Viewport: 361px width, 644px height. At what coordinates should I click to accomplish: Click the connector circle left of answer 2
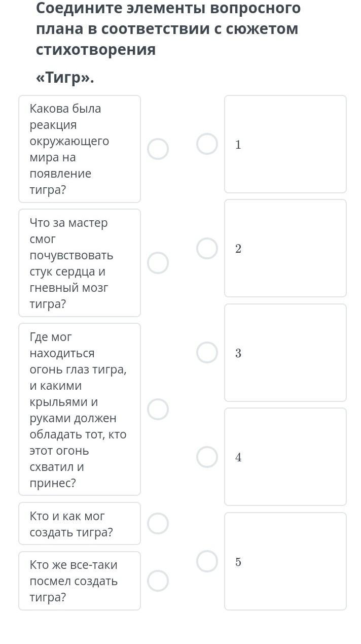[x=207, y=248]
